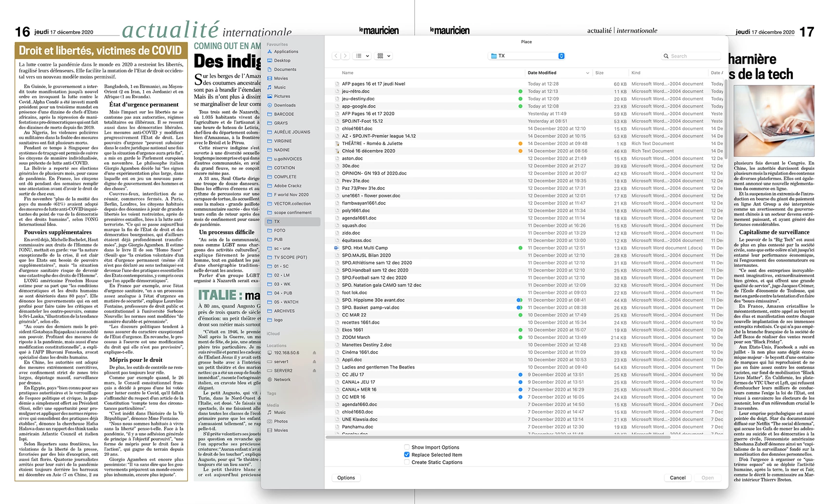829x504 pixels.
Task: Open the Pictures folder in sidebar
Action: pos(282,96)
